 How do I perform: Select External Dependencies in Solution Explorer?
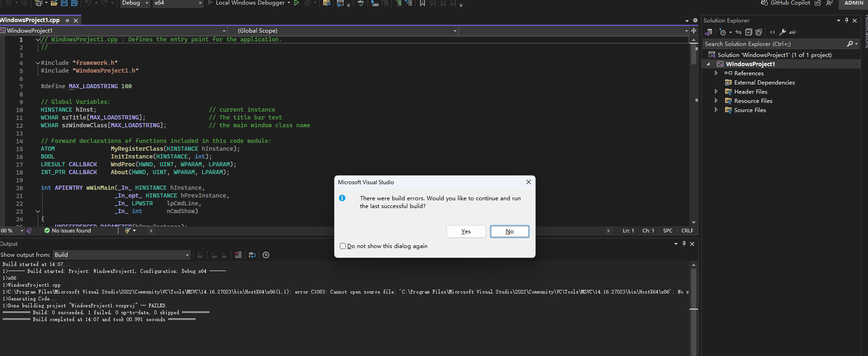764,83
